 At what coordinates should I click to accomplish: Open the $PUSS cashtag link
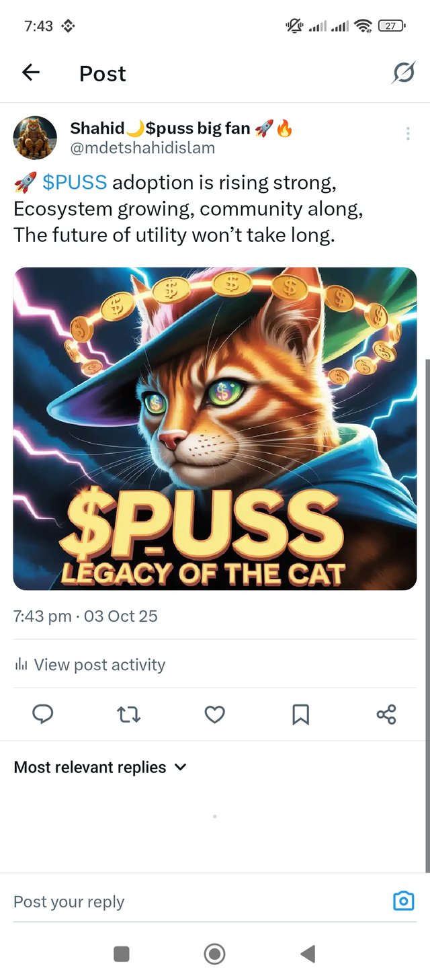click(75, 182)
